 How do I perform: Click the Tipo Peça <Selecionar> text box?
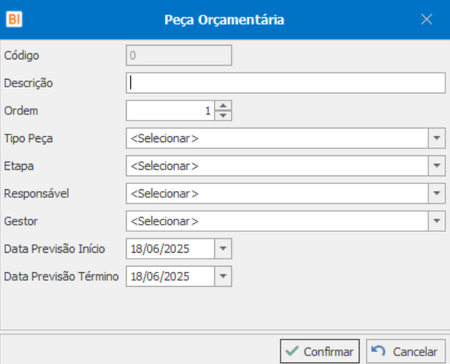click(277, 138)
